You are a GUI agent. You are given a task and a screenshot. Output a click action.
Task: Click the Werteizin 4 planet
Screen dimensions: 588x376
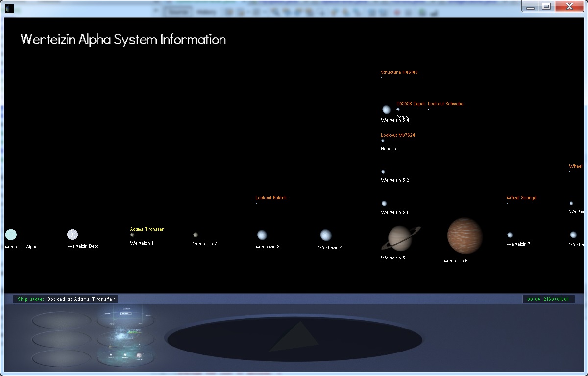[326, 235]
